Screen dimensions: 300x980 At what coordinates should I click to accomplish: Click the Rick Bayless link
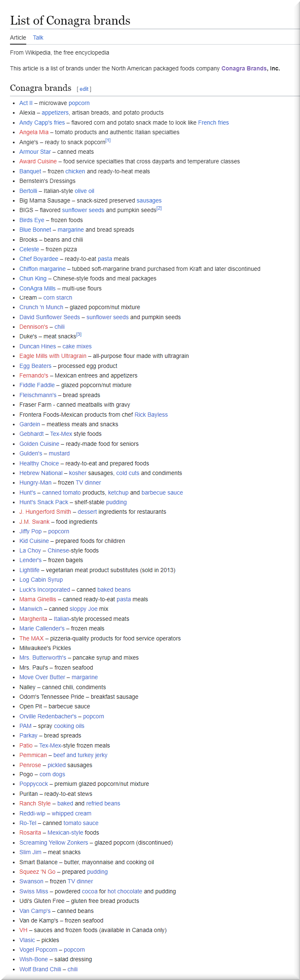151,415
